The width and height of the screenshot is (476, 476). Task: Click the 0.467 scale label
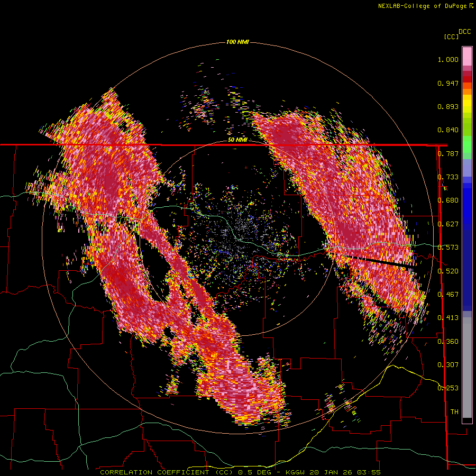(x=448, y=294)
